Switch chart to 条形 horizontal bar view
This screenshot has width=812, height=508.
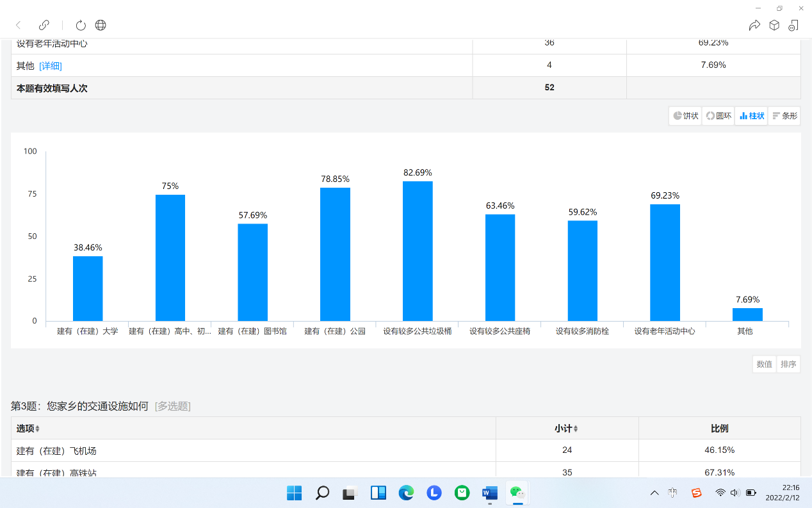coord(784,116)
